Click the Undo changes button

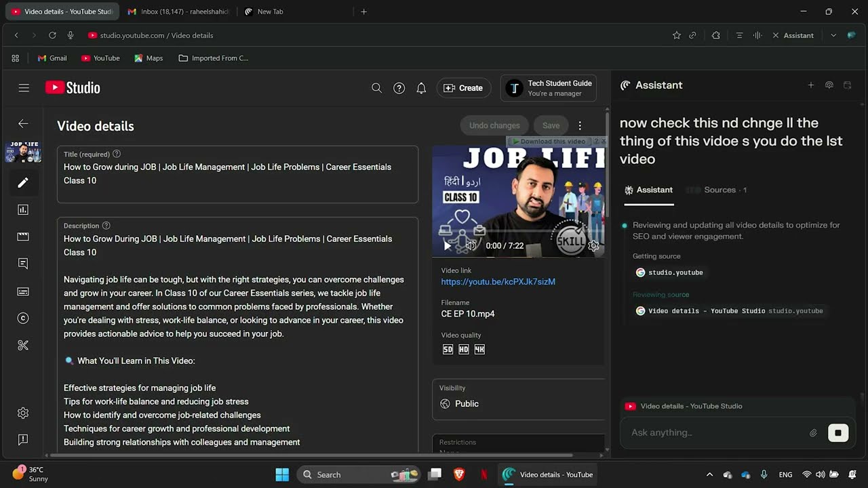(x=494, y=125)
